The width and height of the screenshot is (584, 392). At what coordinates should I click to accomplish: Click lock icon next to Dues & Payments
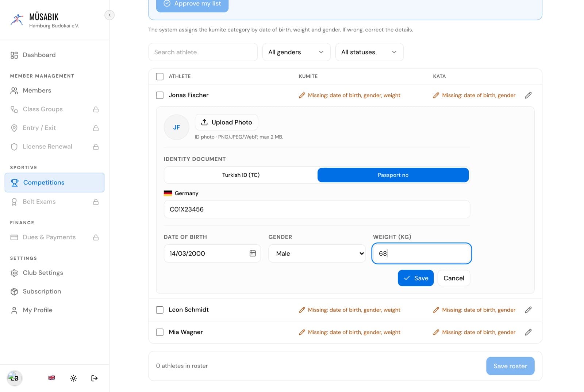[96, 237]
